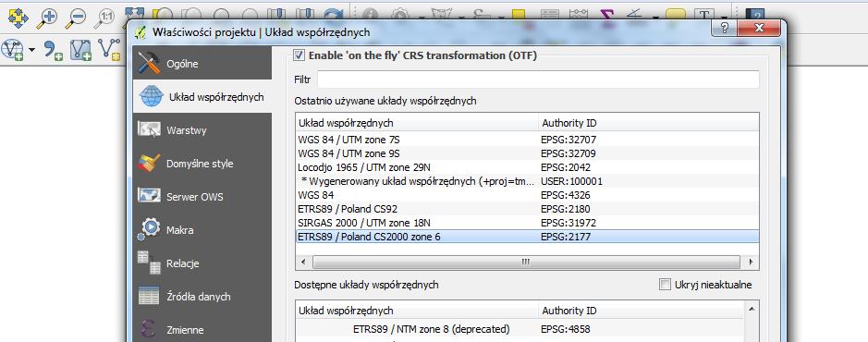
Task: Select ETRS89 / NTM zone 8 (deprecated) entry
Action: tap(432, 329)
